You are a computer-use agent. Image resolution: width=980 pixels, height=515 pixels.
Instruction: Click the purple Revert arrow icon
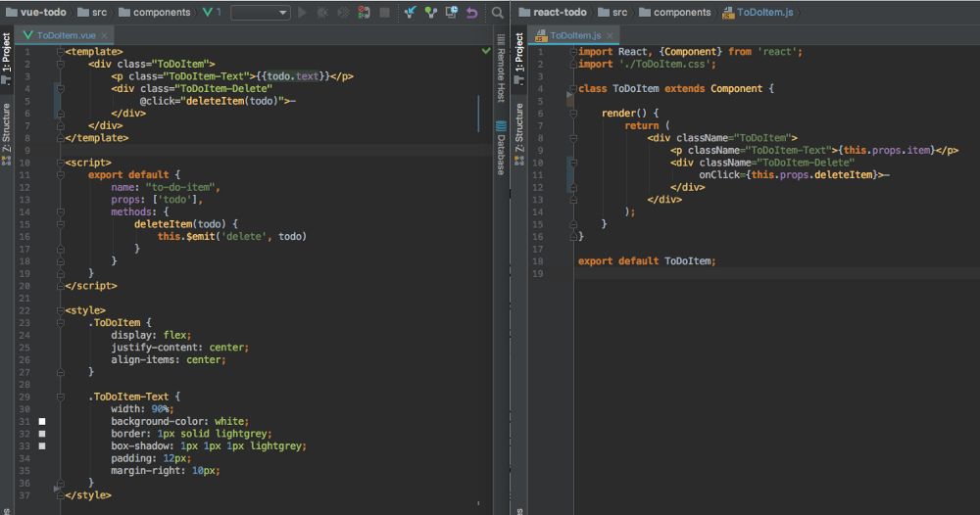[472, 13]
